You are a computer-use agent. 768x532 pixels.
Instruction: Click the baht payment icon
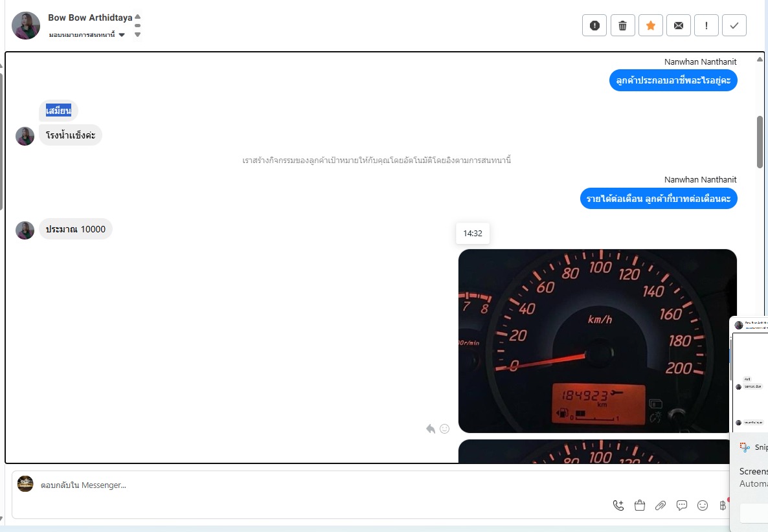(x=723, y=505)
